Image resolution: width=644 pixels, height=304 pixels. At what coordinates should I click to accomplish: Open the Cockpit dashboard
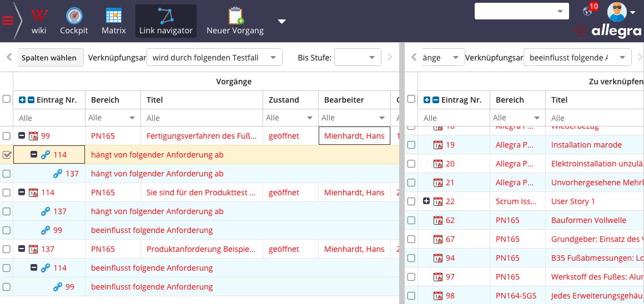[x=74, y=21]
